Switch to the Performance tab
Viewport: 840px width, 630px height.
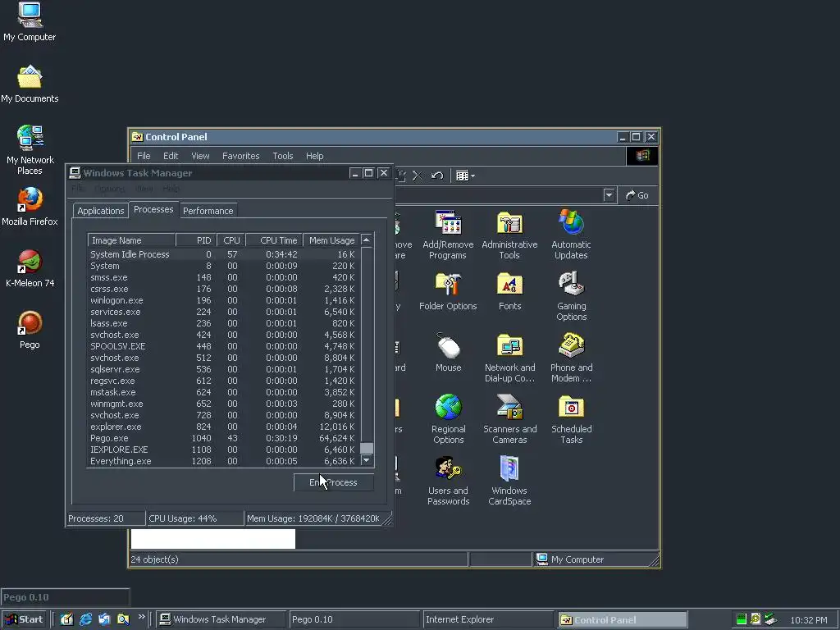pos(208,211)
